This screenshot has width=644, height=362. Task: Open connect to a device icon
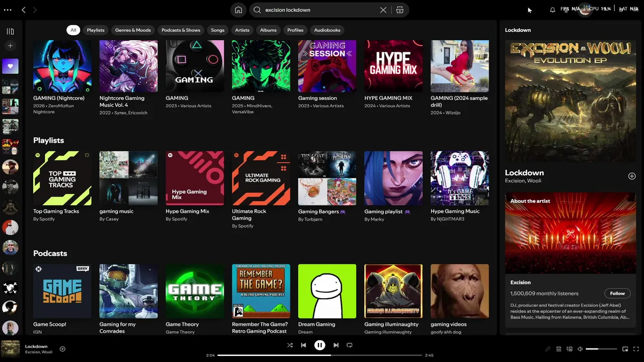(570, 349)
